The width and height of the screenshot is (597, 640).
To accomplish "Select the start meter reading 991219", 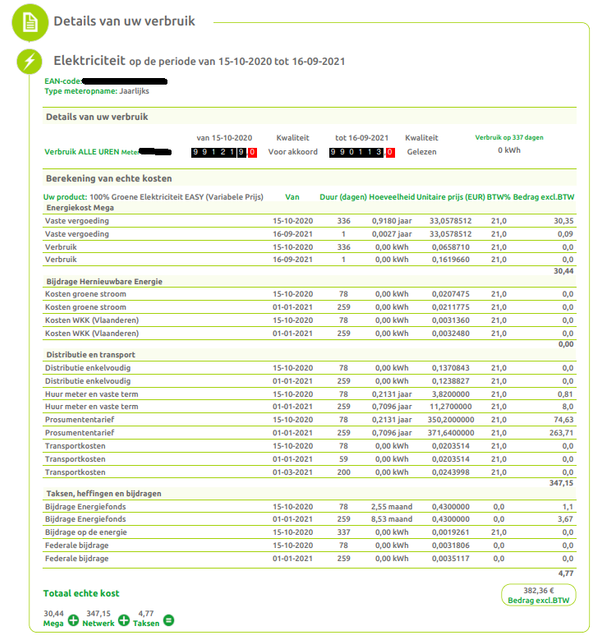I will [224, 152].
